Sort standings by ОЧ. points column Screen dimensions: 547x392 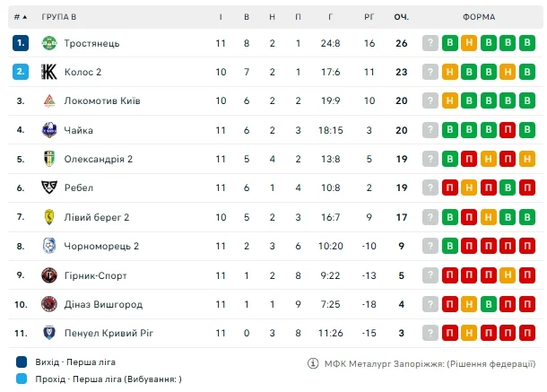(x=402, y=17)
